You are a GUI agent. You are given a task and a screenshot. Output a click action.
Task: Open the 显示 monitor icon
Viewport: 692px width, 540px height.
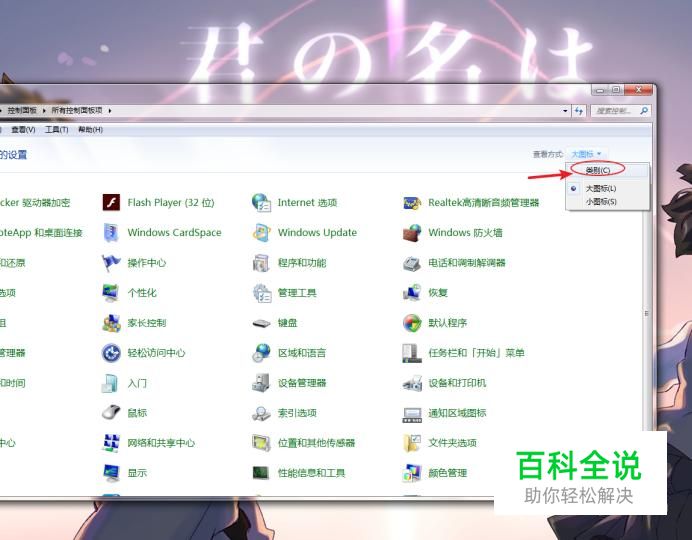111,473
